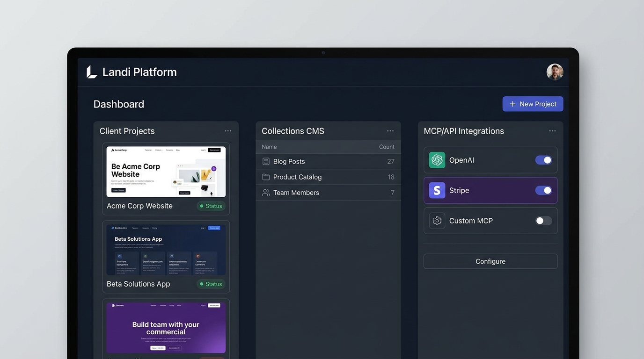Screen dimensions: 644x359
Task: Click the Beta Solutions App Status badge
Action: pyautogui.click(x=211, y=284)
